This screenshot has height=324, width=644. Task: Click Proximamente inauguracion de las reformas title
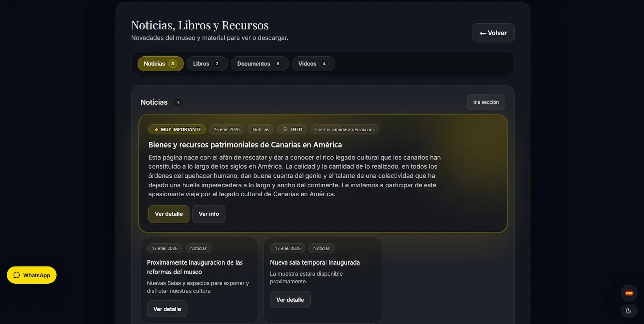[195, 267]
